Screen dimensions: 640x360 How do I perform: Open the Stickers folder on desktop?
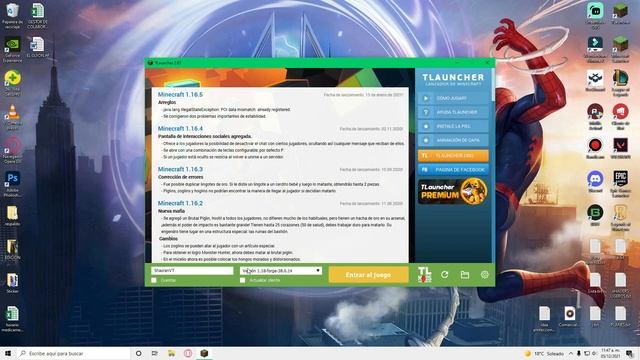pos(12,283)
